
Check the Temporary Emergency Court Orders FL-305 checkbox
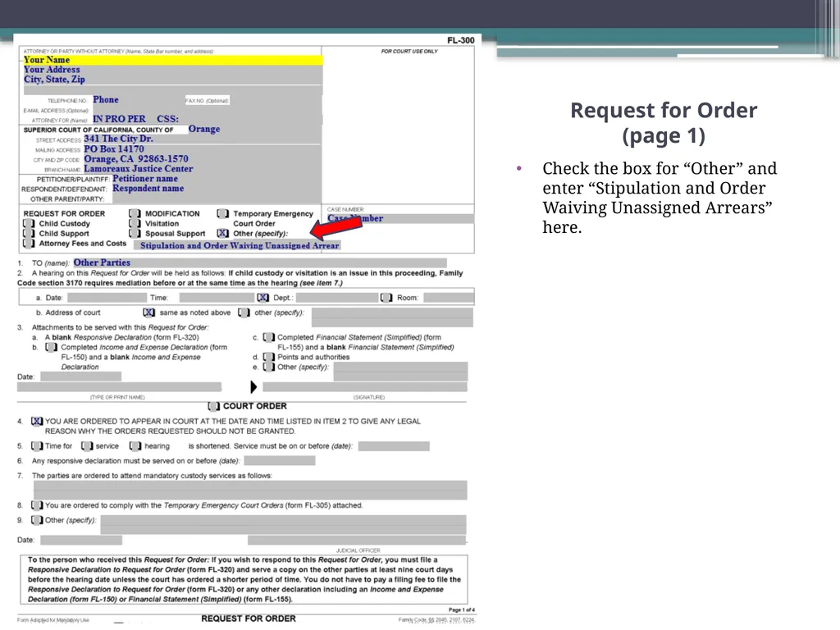(37, 505)
